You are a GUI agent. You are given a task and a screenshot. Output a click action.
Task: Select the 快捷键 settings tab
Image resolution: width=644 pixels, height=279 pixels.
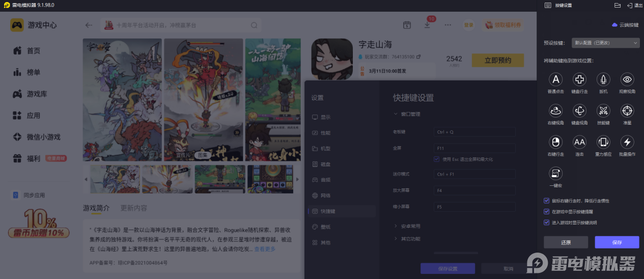click(x=342, y=211)
